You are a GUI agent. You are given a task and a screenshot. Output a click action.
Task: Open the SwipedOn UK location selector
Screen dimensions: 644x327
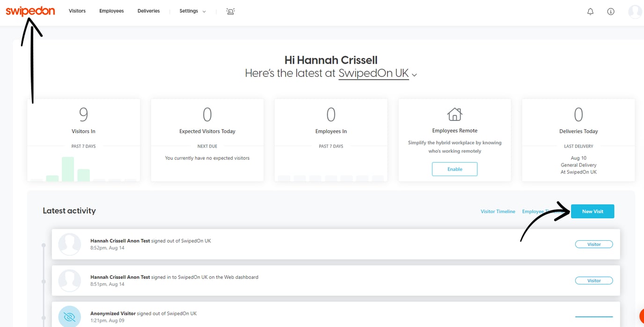[x=377, y=74]
